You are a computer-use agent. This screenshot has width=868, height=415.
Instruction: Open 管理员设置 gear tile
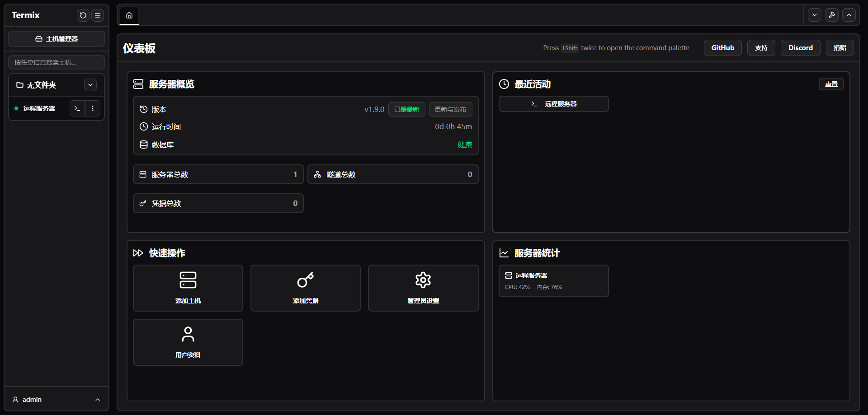(x=423, y=288)
